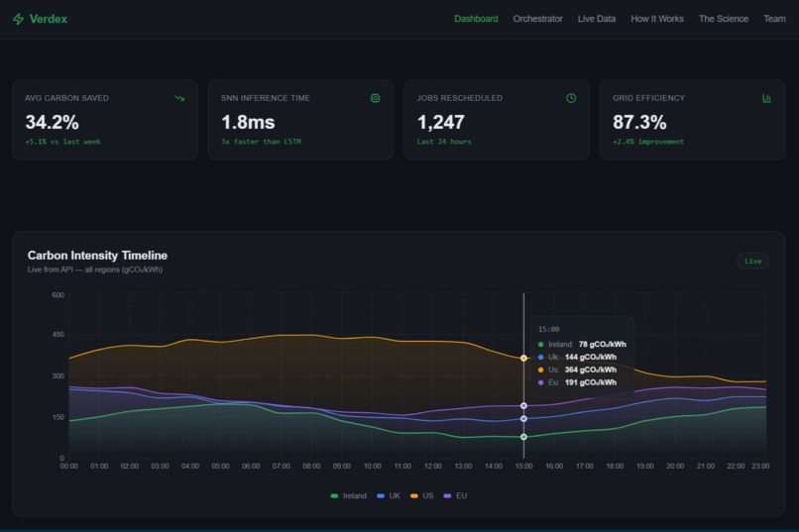Click the Carbon Intensity Timeline heading
The width and height of the screenshot is (799, 532).
click(x=97, y=256)
